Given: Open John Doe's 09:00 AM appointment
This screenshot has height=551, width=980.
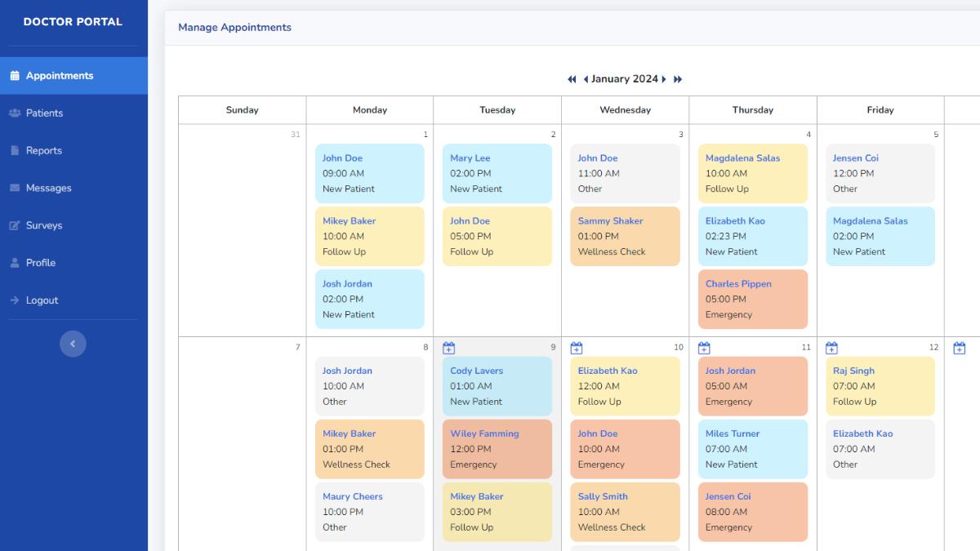Looking at the screenshot, I should (x=369, y=173).
